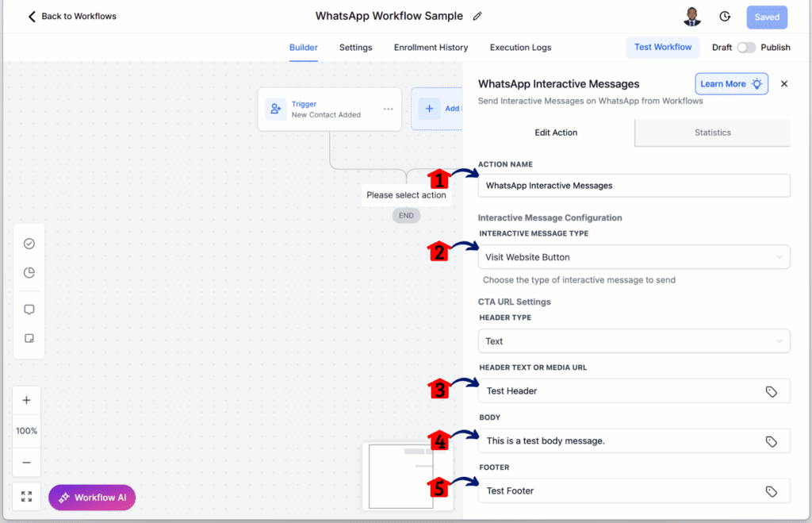Launch the Workflow AI assistant
The height and width of the screenshot is (523, 812).
click(x=92, y=498)
